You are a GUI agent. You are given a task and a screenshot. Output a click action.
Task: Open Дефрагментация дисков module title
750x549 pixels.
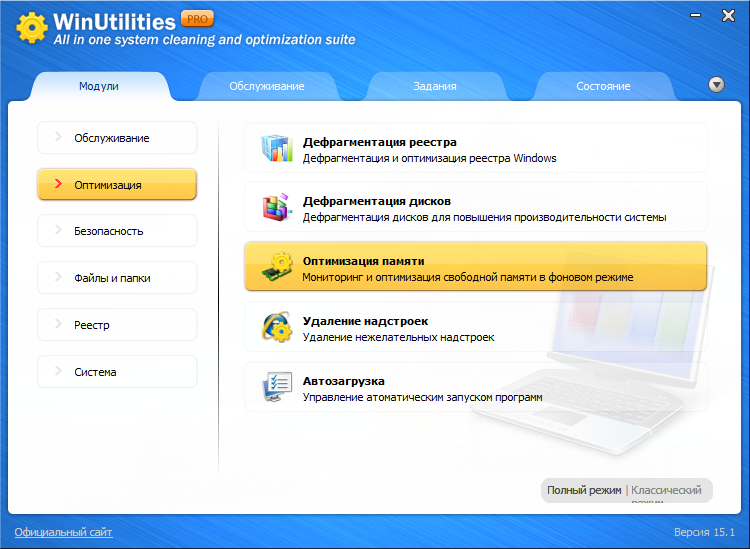[376, 201]
